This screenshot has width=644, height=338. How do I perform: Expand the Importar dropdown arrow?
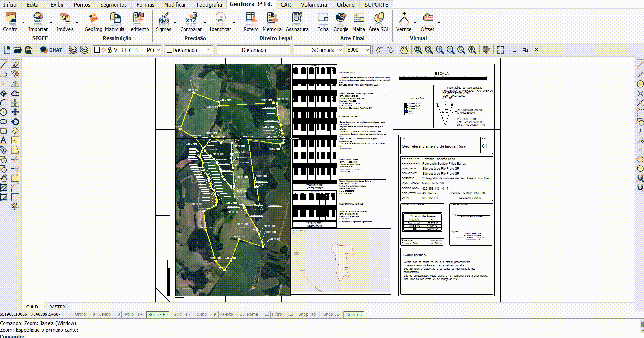pyautogui.click(x=51, y=23)
